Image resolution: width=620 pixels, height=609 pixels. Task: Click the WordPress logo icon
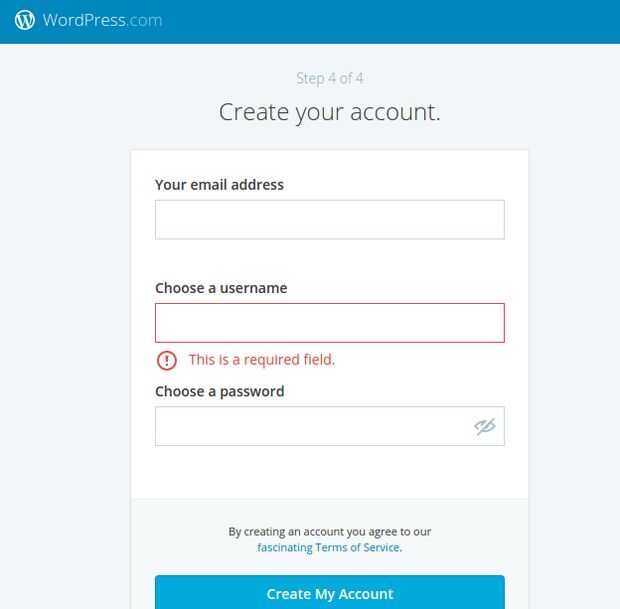click(x=25, y=20)
